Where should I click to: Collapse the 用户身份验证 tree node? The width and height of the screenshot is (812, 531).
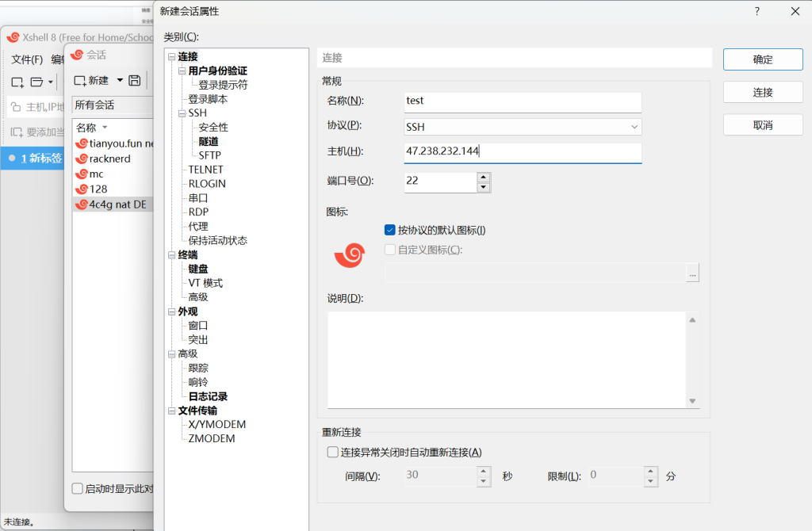coord(182,71)
